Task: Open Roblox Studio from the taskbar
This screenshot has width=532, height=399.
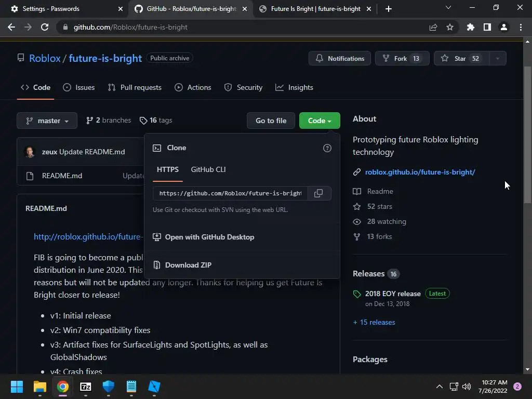Action: (x=154, y=387)
